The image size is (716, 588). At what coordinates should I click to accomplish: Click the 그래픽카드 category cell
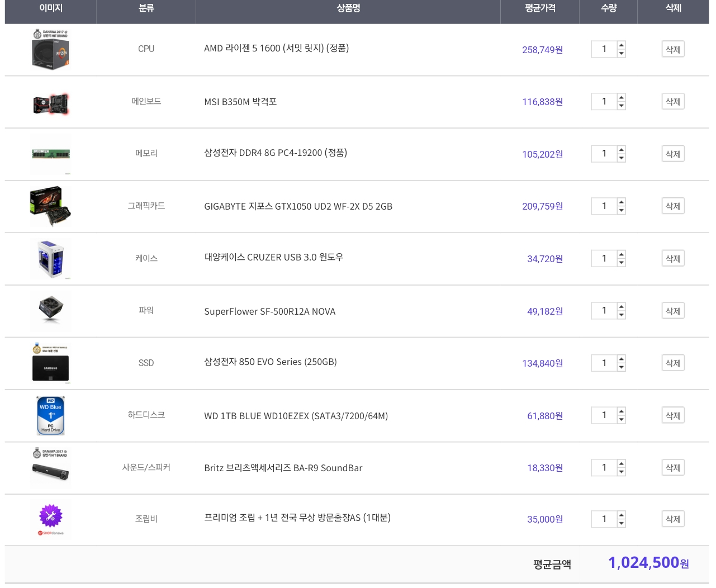coord(146,206)
